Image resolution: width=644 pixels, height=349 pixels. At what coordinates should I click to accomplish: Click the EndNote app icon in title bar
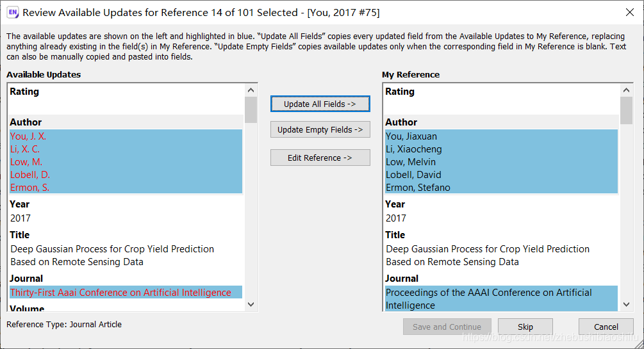pos(12,13)
